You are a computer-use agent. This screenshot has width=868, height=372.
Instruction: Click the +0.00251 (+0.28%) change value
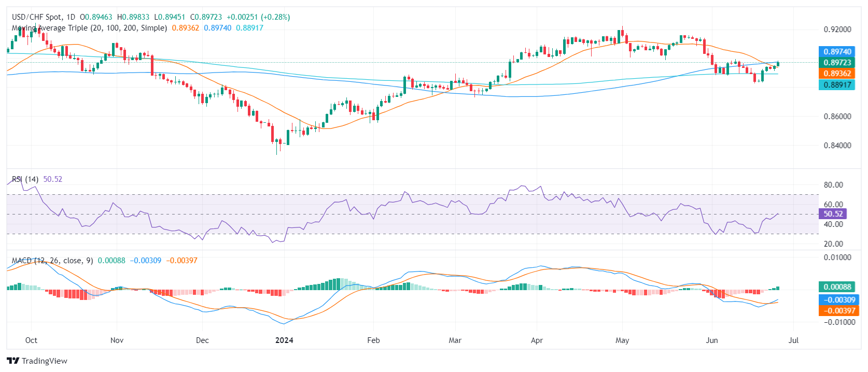tap(258, 17)
